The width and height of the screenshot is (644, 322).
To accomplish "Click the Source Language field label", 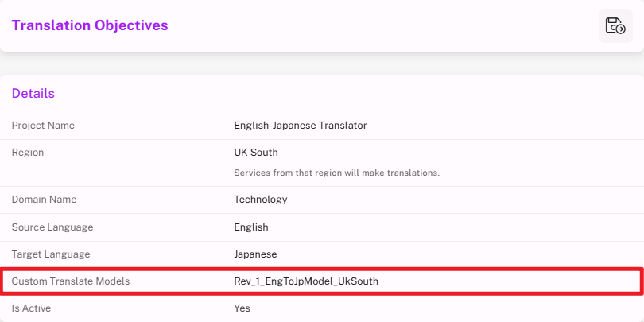I will coord(52,227).
